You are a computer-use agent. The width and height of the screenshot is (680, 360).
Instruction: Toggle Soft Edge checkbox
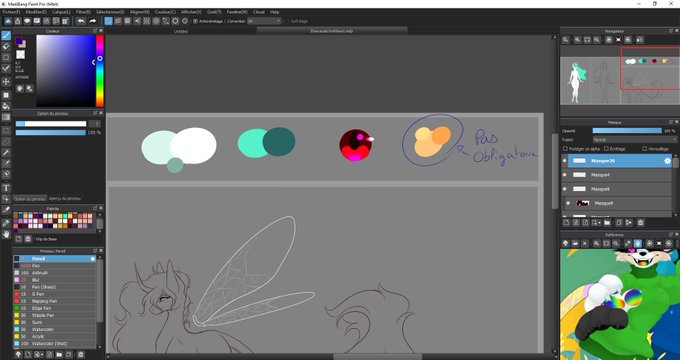click(x=287, y=21)
